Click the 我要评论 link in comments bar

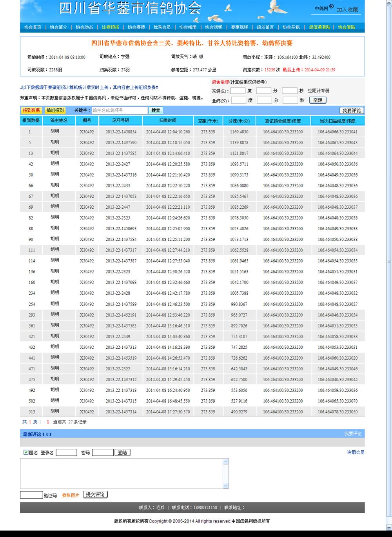click(353, 433)
